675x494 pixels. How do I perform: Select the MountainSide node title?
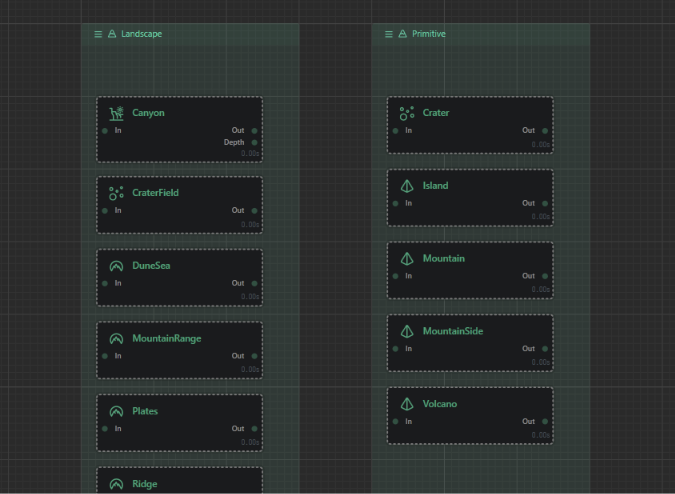[x=453, y=331]
